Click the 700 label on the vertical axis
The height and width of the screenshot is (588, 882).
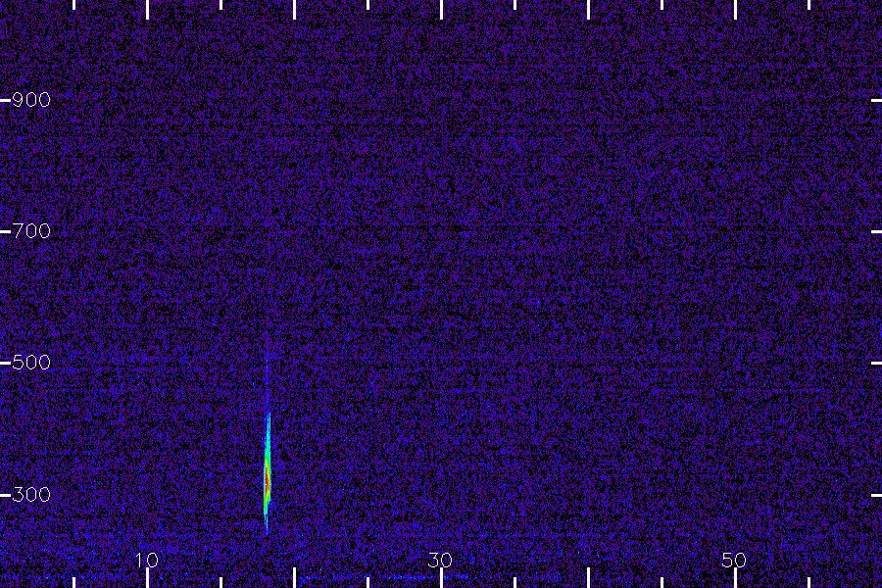coord(31,231)
